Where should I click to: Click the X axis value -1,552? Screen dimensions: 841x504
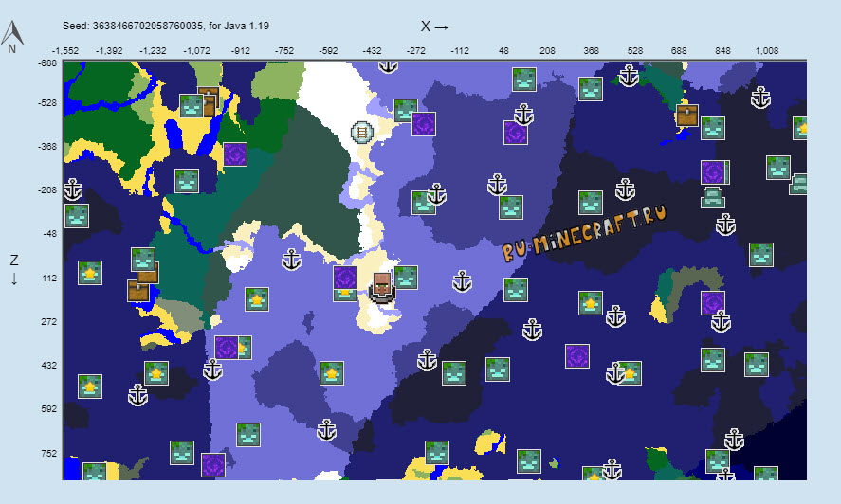point(65,51)
